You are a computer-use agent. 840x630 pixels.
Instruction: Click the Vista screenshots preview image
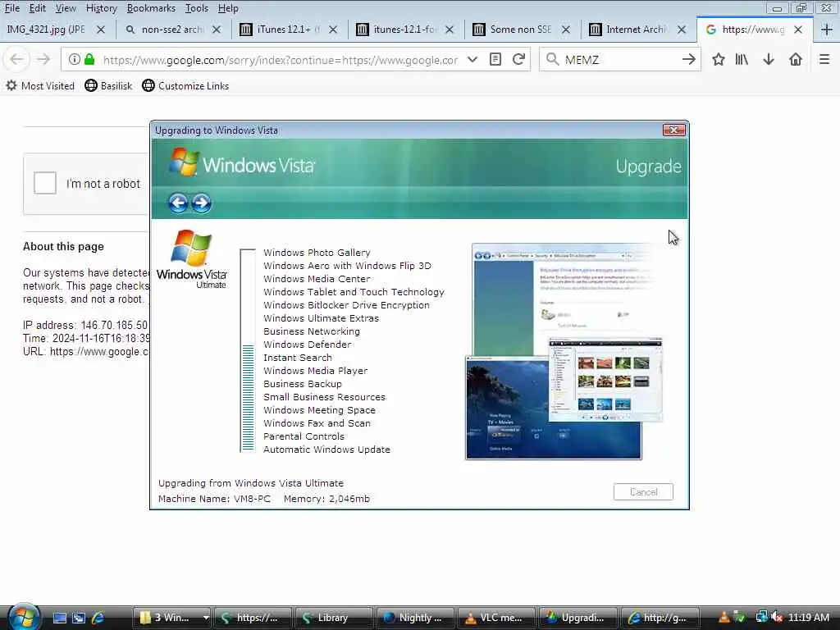pos(565,351)
